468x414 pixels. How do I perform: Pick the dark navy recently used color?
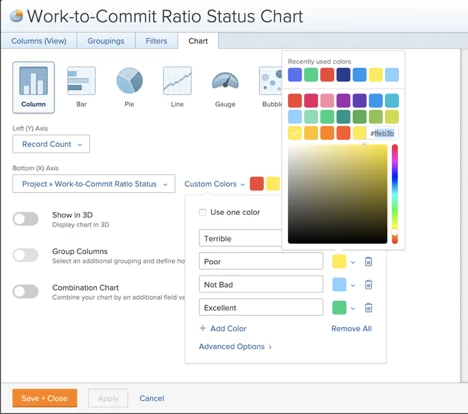(x=343, y=75)
